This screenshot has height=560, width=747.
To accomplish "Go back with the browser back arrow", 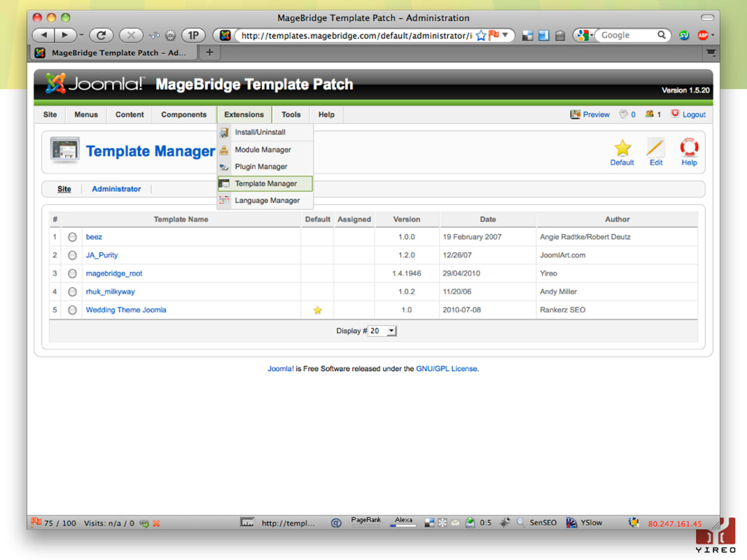I will pos(43,35).
